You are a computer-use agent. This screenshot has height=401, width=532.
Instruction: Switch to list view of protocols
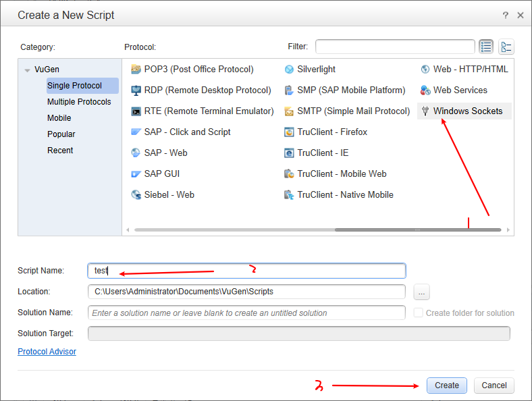[486, 47]
